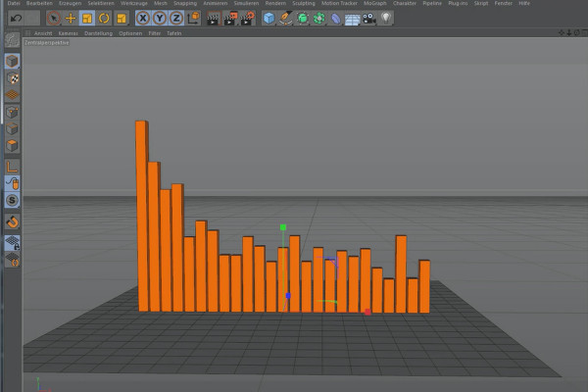
Task: Open the Sculpting menu
Action: (x=304, y=3)
